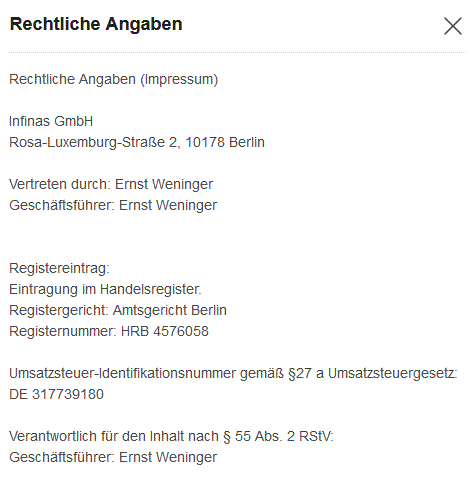
Task: Click Geschäftsführer line below Vertreten durch
Action: (113, 206)
